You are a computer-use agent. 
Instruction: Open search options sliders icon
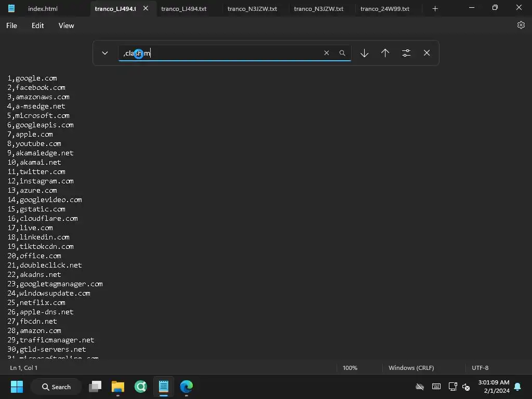coord(406,53)
